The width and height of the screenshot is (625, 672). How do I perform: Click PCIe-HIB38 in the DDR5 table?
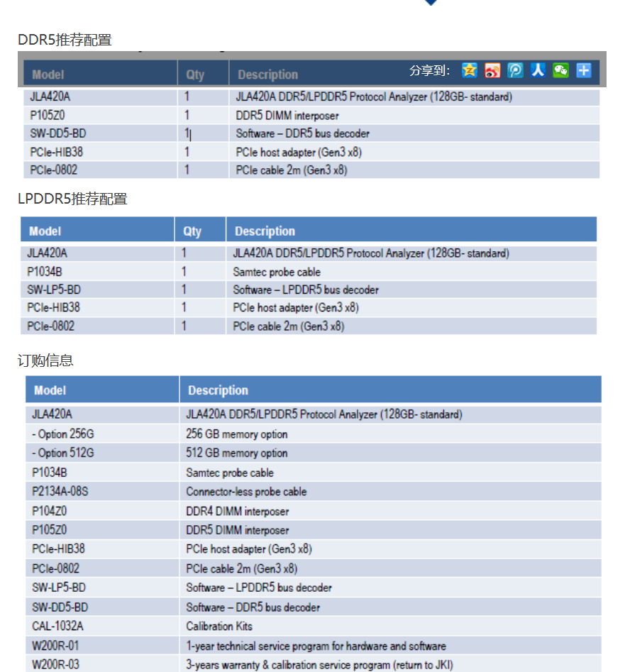[x=57, y=152]
